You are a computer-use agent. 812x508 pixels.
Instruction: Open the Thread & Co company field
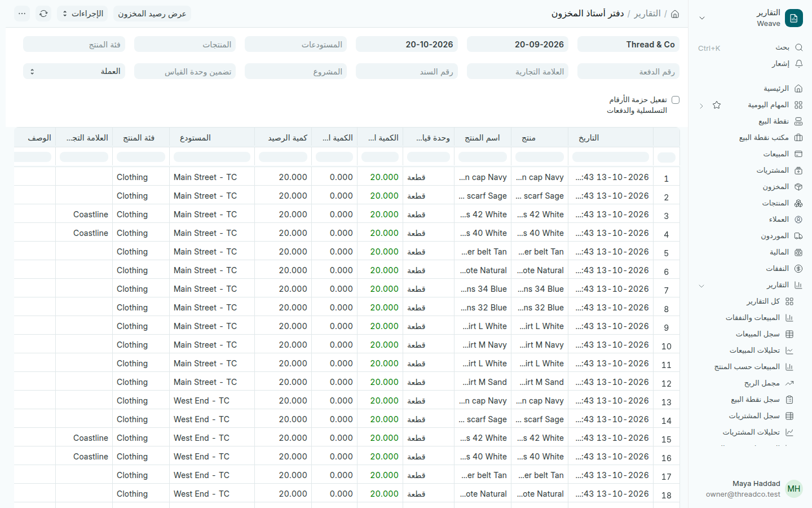tap(628, 45)
